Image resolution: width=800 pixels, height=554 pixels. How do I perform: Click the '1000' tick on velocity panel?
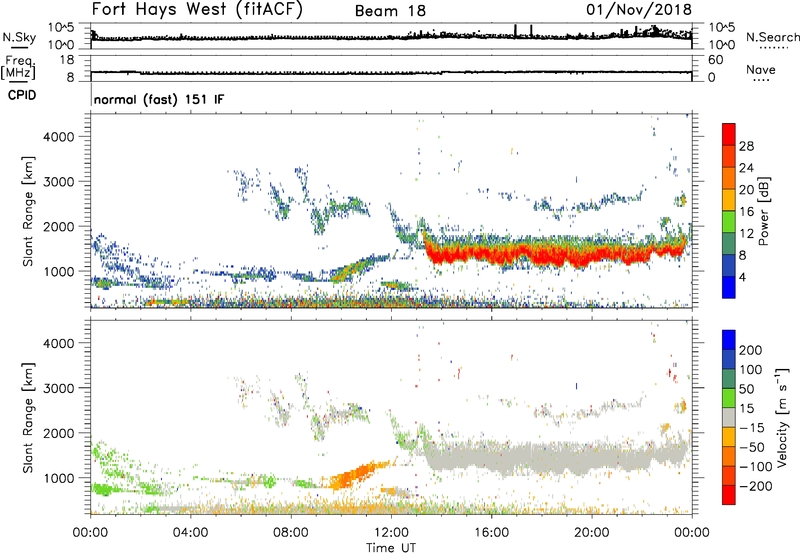pos(58,478)
